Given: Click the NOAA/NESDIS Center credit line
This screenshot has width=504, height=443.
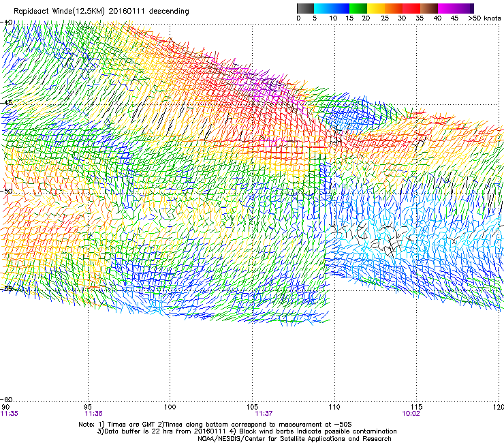Looking at the screenshot, I should (x=294, y=439).
